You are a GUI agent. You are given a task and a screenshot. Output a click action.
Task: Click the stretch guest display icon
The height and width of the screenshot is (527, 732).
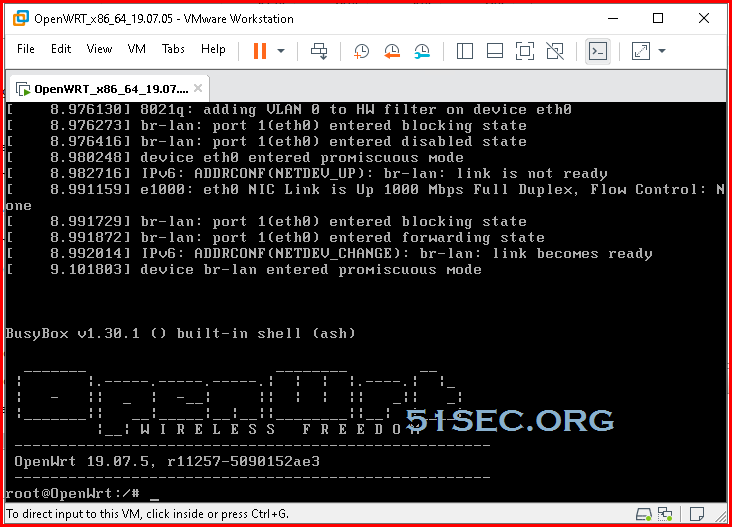(640, 51)
